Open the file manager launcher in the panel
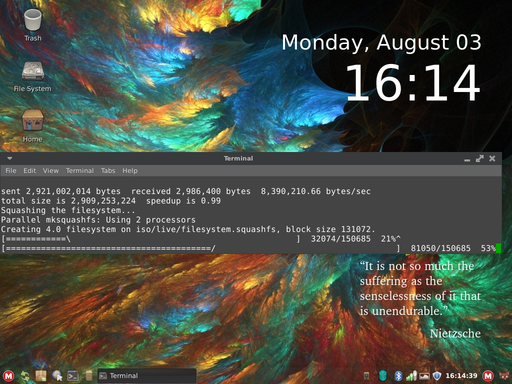512x384 pixels. 89,376
